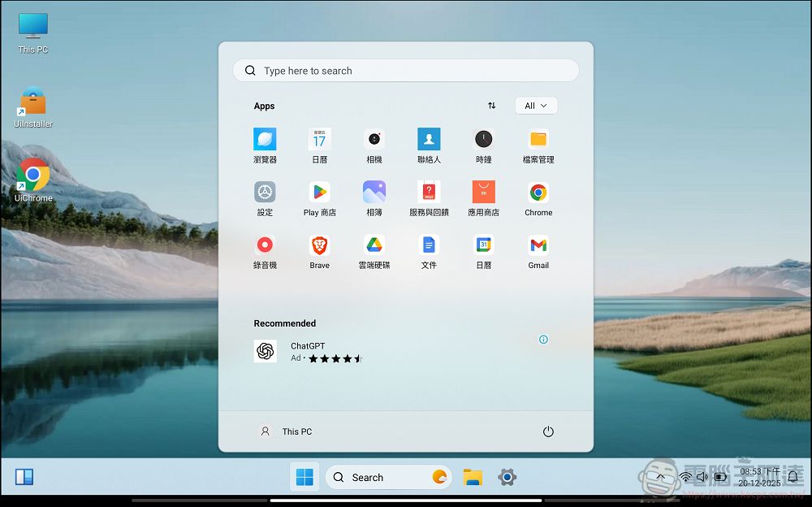Open 雲端硬碟 Google Drive app
Image resolution: width=812 pixels, height=507 pixels.
pyautogui.click(x=374, y=252)
